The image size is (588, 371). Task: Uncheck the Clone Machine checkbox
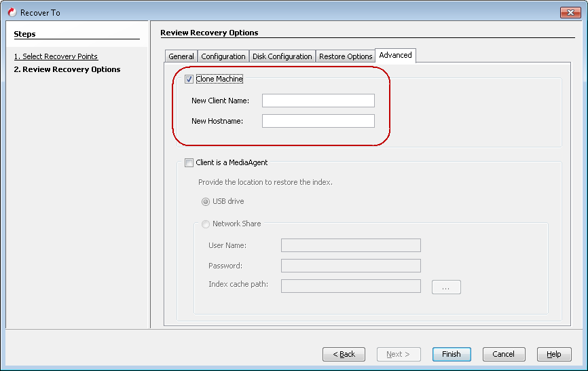coord(189,79)
